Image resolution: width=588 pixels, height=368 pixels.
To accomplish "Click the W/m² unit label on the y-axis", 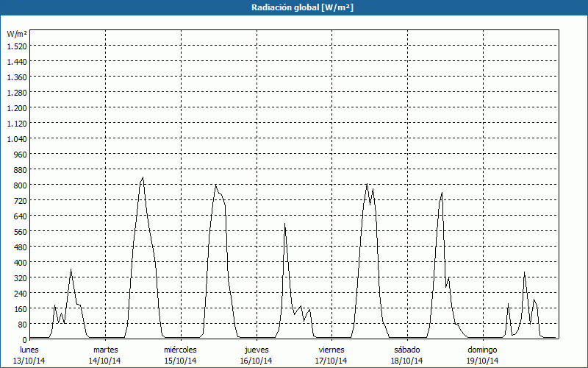I will pyautogui.click(x=17, y=34).
